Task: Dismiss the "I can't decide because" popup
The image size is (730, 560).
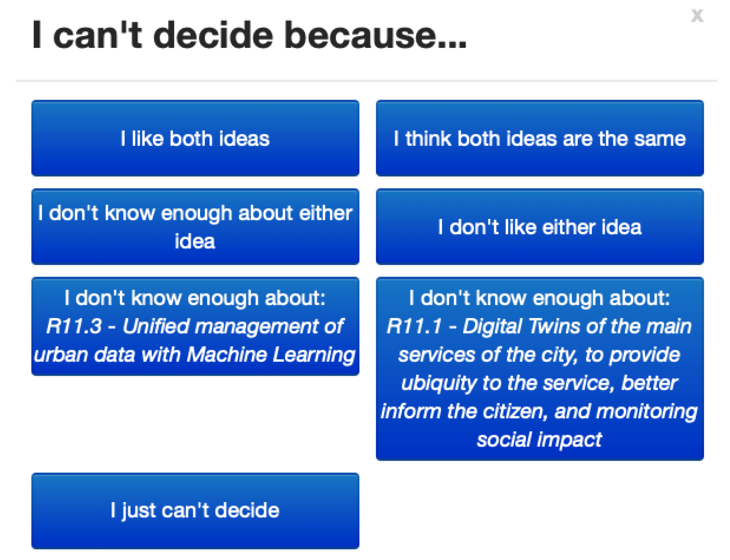Action: click(696, 16)
